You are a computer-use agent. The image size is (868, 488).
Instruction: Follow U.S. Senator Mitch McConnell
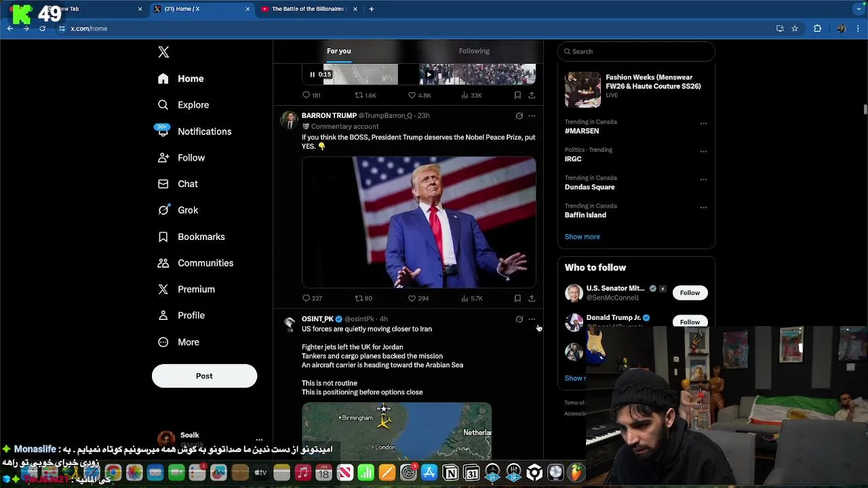point(690,293)
